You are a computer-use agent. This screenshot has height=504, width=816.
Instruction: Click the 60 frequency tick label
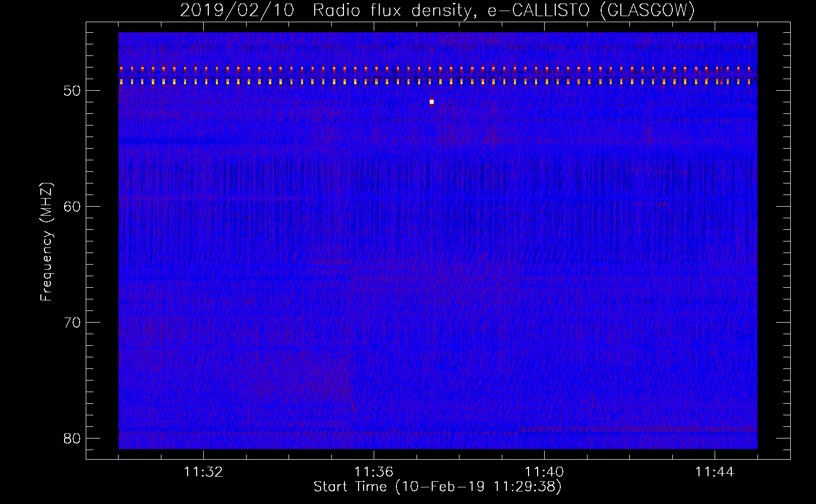click(x=72, y=207)
